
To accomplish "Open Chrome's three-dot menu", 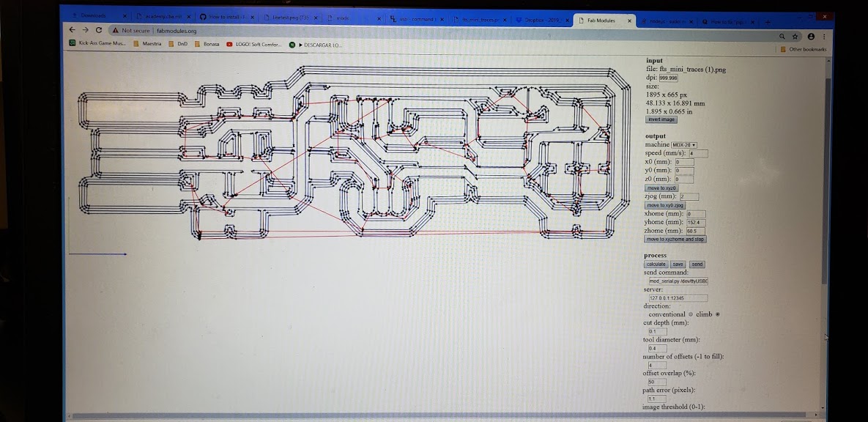I will click(824, 37).
